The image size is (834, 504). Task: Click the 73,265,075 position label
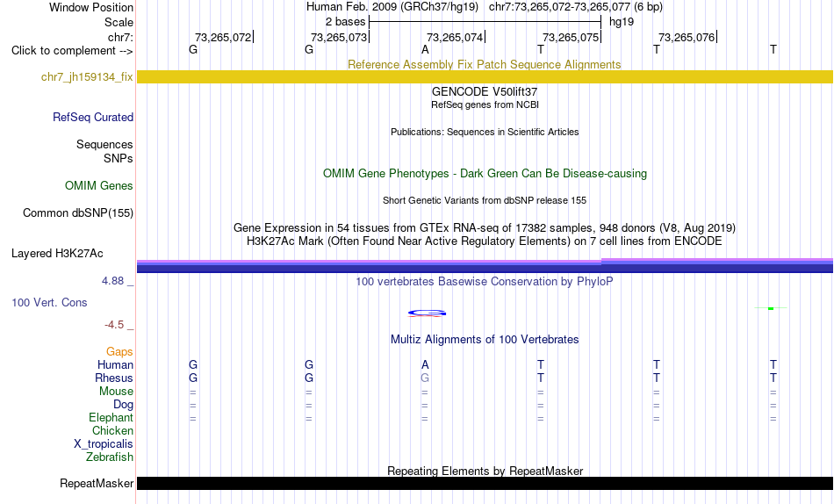coord(571,37)
